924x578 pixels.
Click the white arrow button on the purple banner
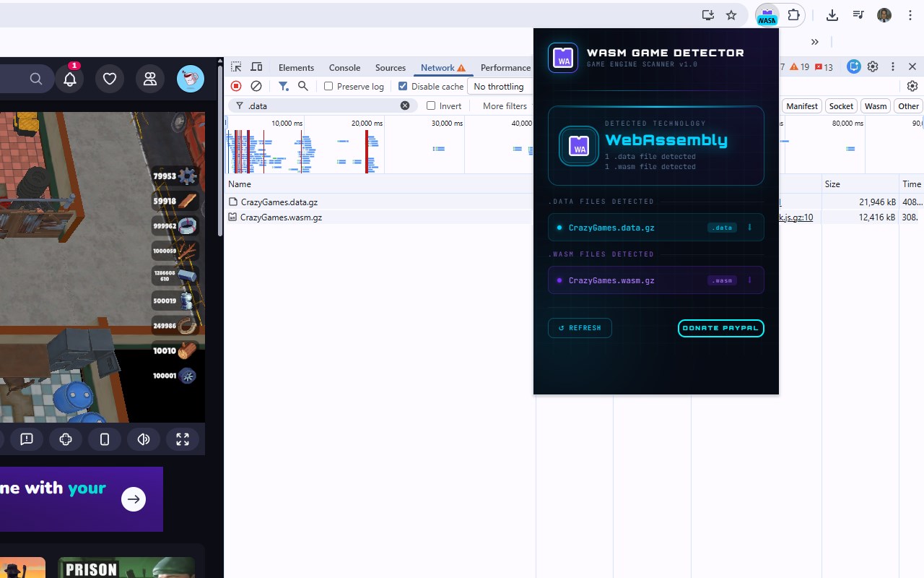point(134,499)
